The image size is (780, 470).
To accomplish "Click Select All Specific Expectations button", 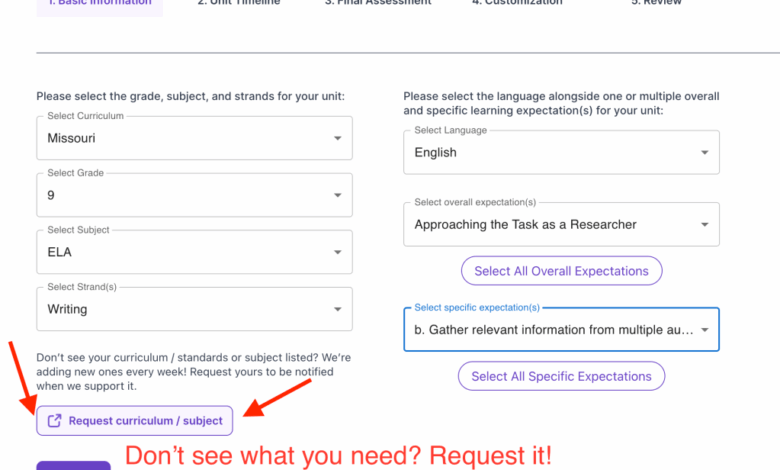I will tap(562, 376).
